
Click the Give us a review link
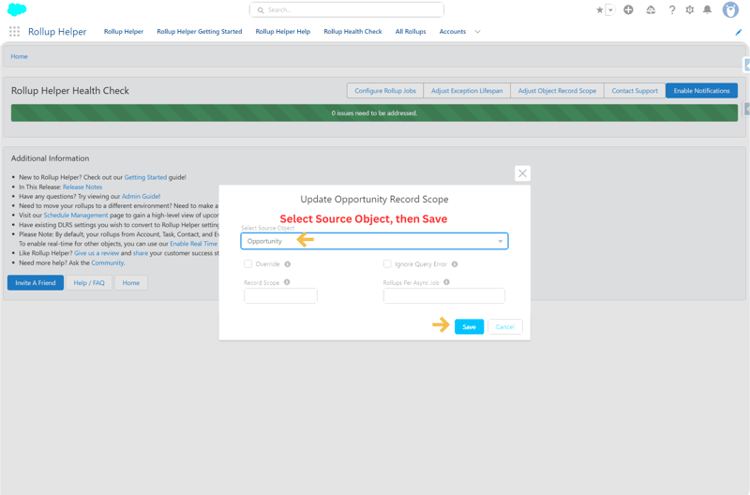97,253
